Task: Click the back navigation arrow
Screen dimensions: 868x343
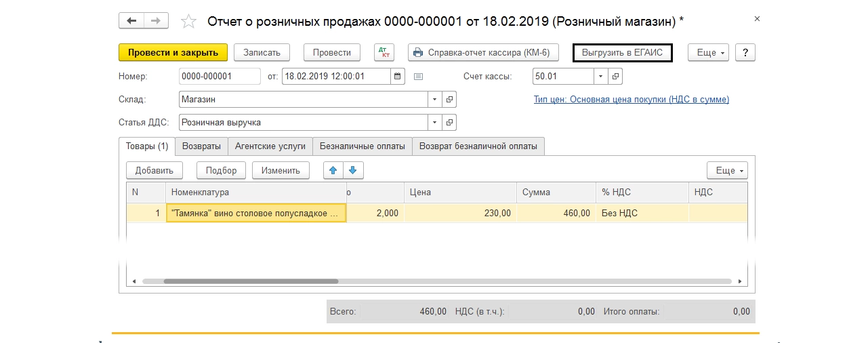Action: pos(131,21)
